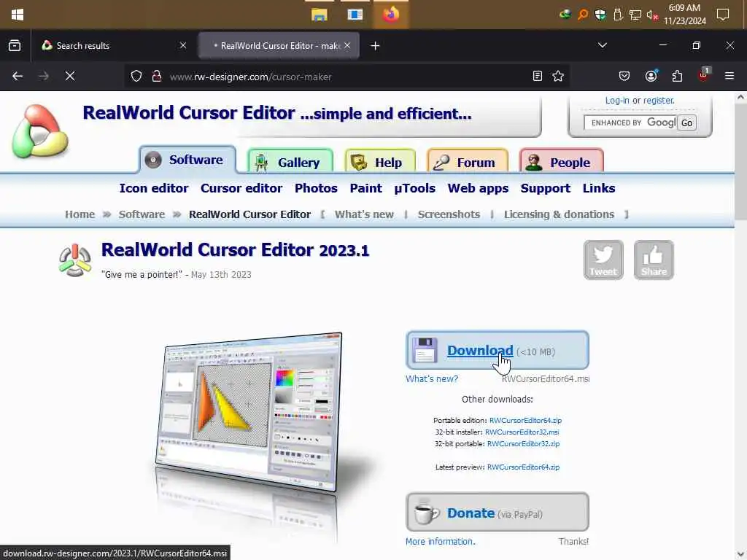
Task: Click the Log-in link
Action: [617, 101]
